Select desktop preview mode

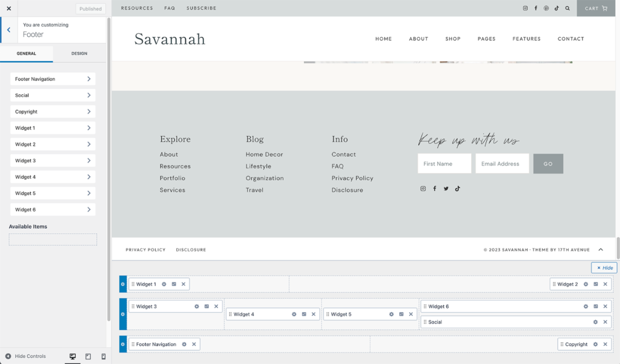73,357
